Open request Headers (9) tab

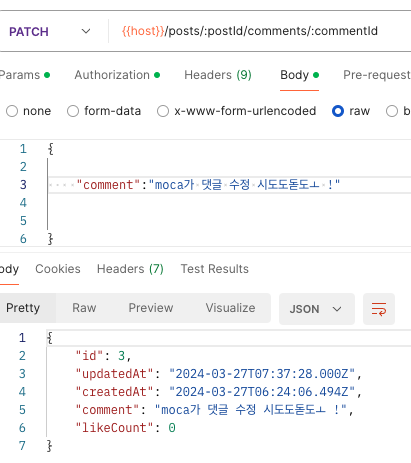(218, 75)
